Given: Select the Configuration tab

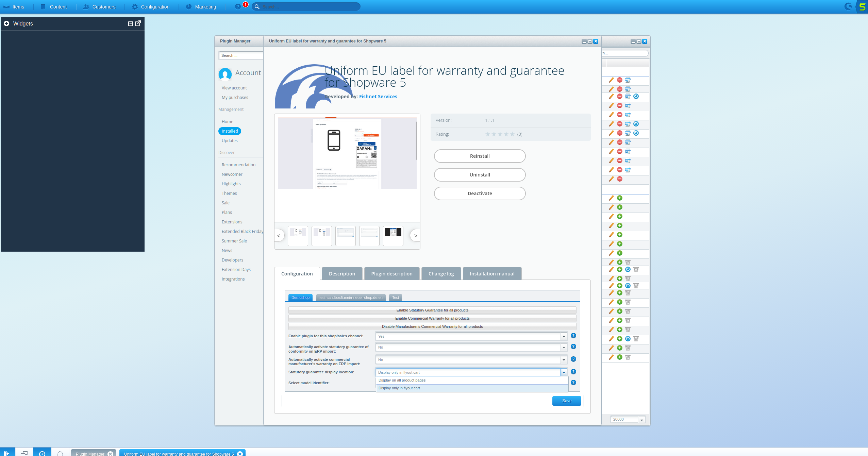Looking at the screenshot, I should (x=297, y=273).
